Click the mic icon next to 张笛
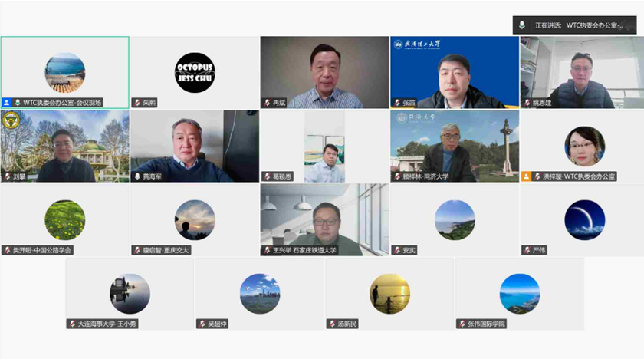 pos(397,103)
